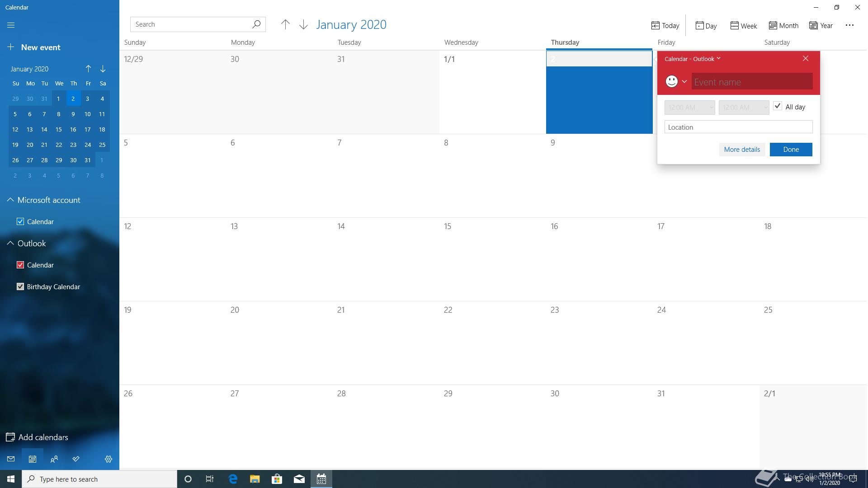Click the mini calendar January 2020 title
868x488 pixels.
click(29, 69)
